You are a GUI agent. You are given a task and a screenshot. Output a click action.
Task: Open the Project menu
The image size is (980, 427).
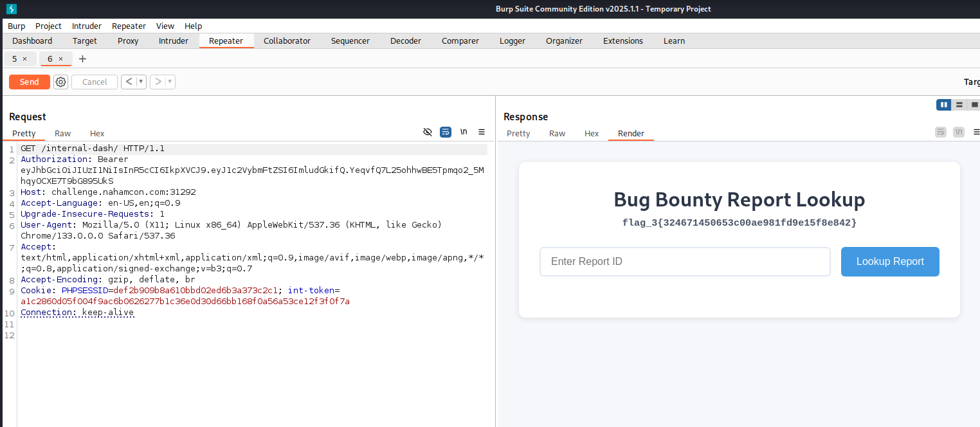48,26
